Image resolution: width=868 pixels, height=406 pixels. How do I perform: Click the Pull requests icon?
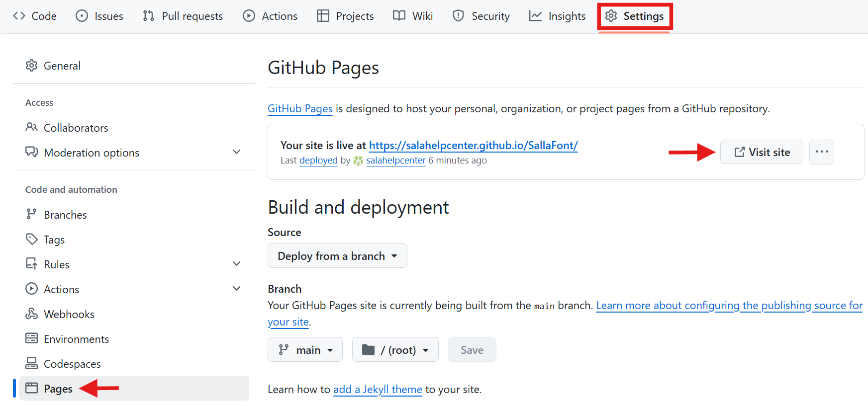(148, 16)
